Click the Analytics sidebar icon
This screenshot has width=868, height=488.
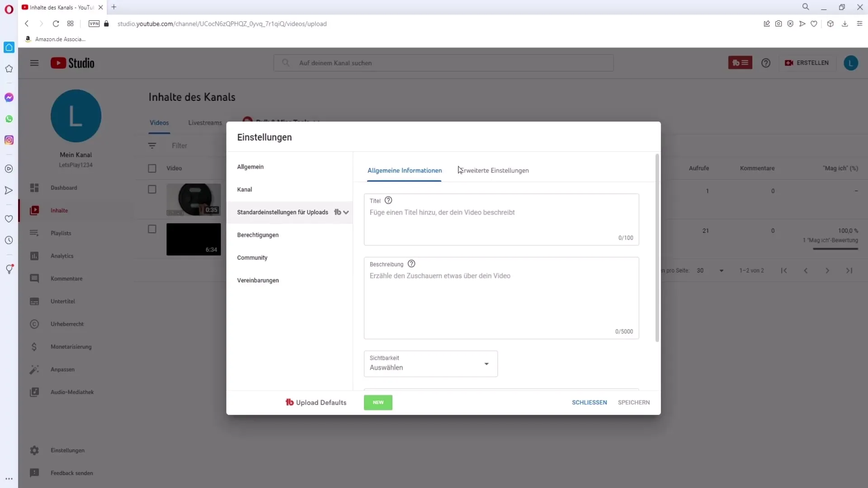(x=34, y=256)
